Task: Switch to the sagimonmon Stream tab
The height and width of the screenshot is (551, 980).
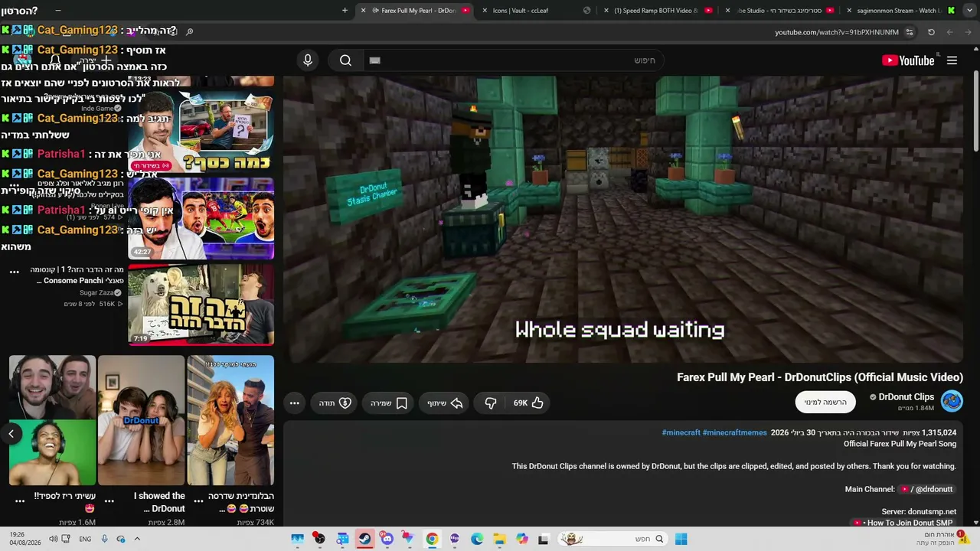Action: click(x=900, y=11)
